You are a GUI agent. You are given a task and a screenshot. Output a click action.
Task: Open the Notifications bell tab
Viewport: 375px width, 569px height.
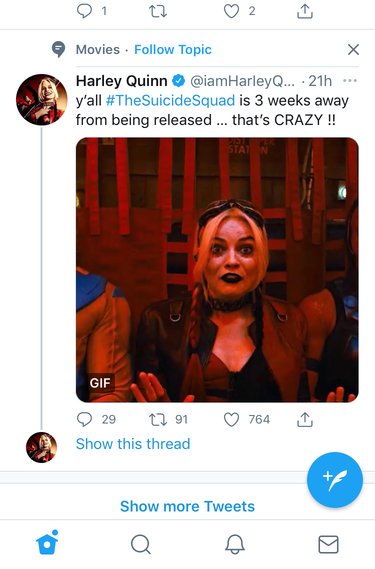[235, 544]
